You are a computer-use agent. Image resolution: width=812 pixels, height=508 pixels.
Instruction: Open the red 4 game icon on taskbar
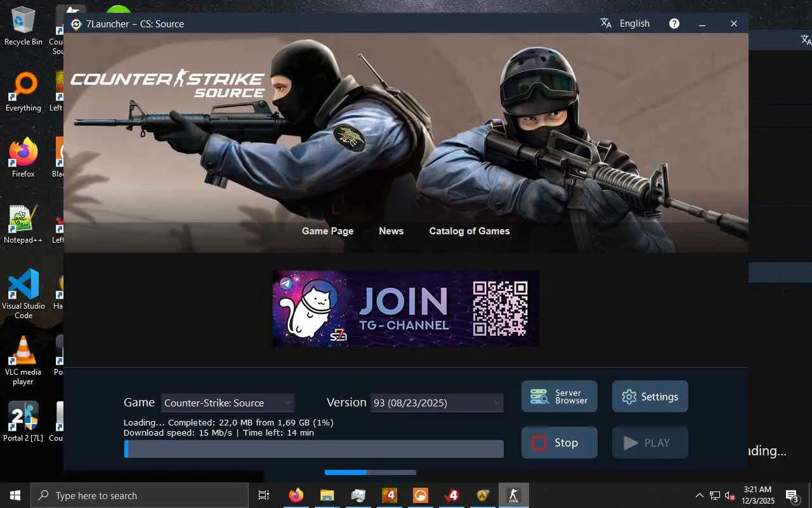pyautogui.click(x=452, y=495)
